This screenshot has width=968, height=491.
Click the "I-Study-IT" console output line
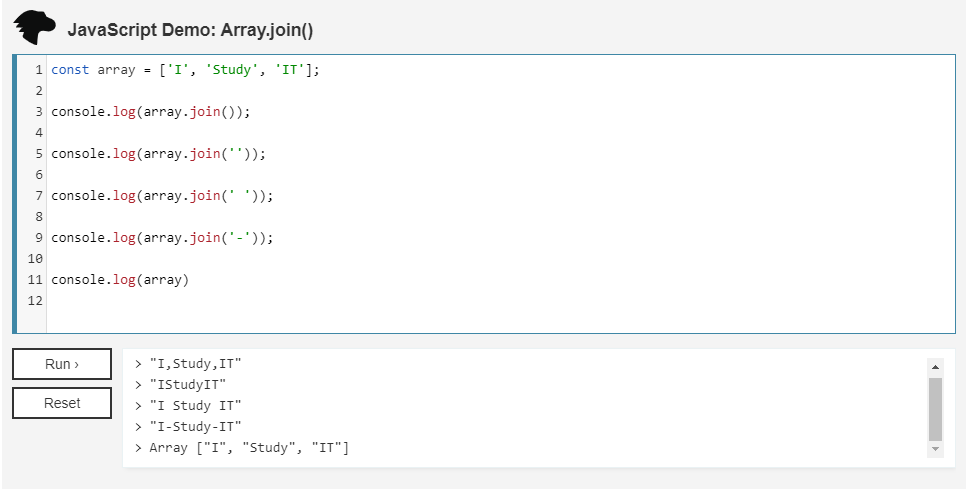[x=195, y=426]
